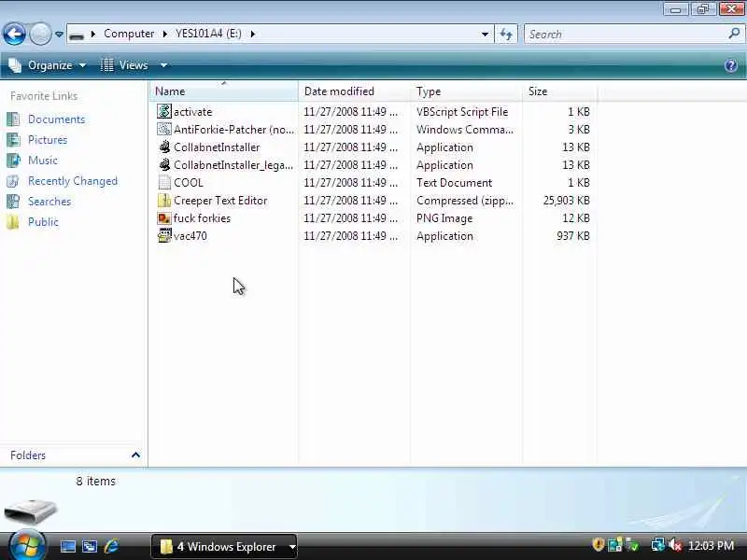The height and width of the screenshot is (560, 747).
Task: Open the Windows Start orb
Action: click(x=27, y=546)
